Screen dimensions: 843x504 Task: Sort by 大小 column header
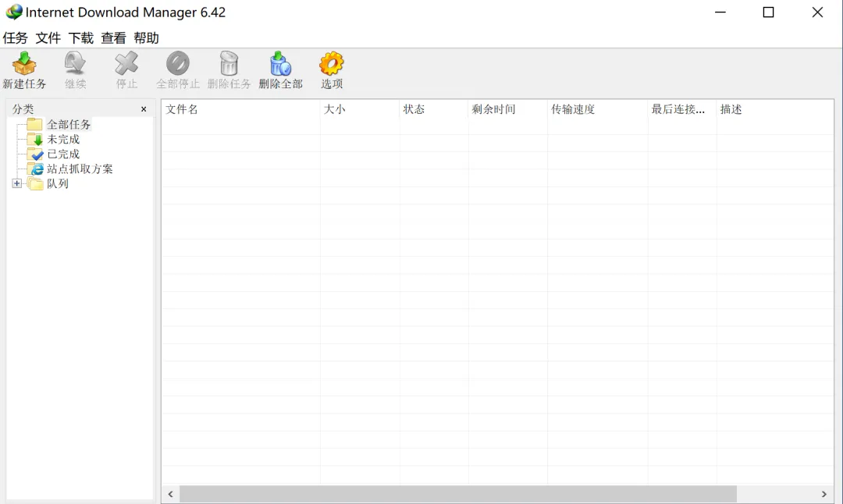[x=360, y=109]
